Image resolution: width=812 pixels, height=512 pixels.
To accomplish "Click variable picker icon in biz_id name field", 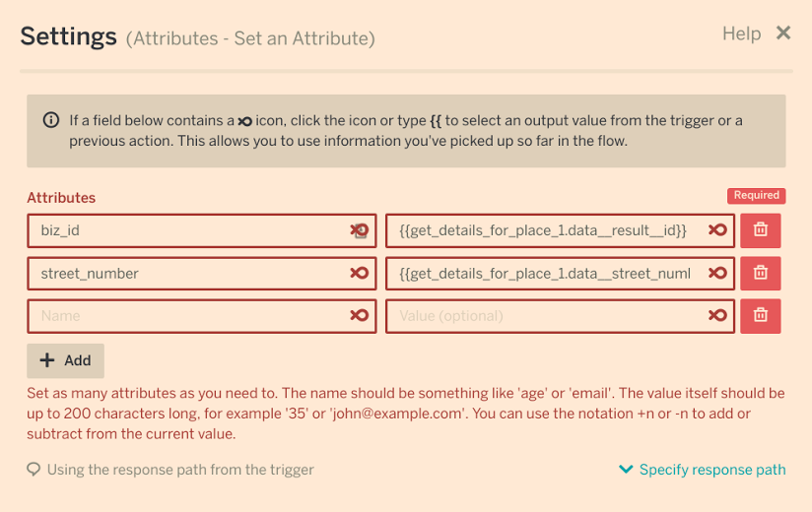I will point(360,230).
